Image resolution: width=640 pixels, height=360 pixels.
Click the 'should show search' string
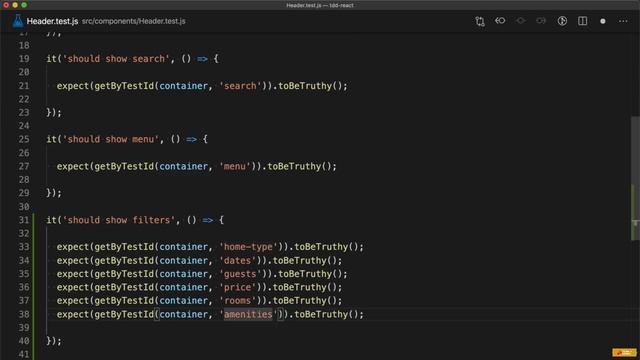[116, 59]
